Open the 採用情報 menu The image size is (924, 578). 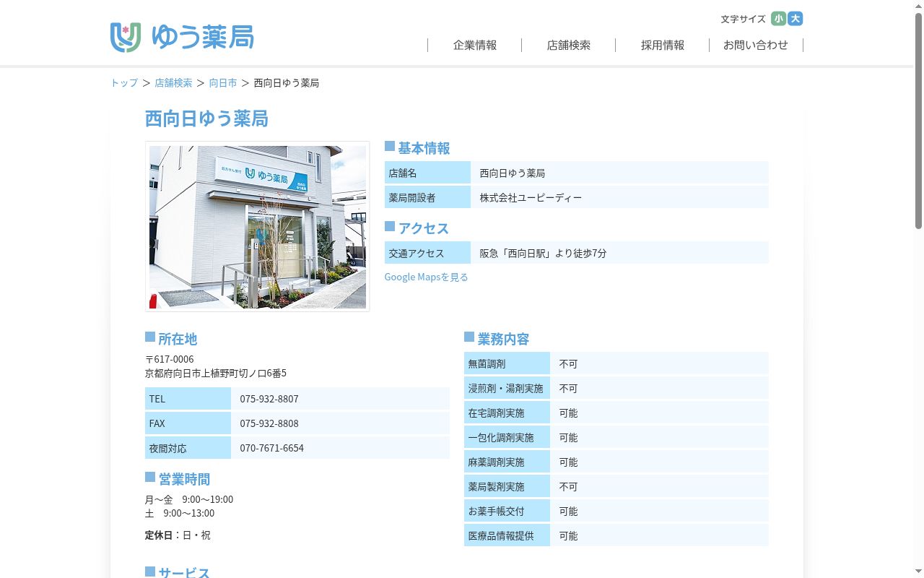tap(663, 45)
